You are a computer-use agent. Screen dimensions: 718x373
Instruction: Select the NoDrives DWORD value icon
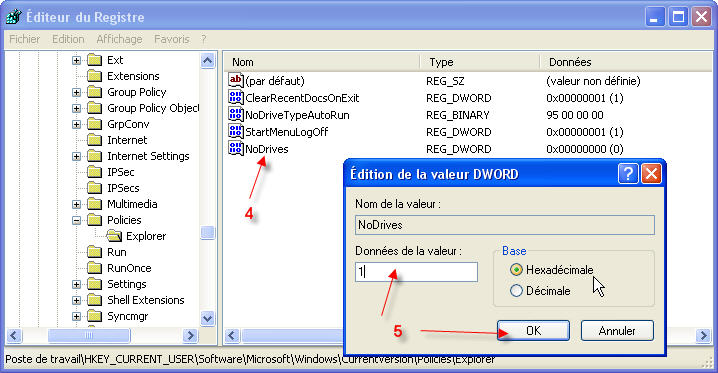tap(235, 148)
